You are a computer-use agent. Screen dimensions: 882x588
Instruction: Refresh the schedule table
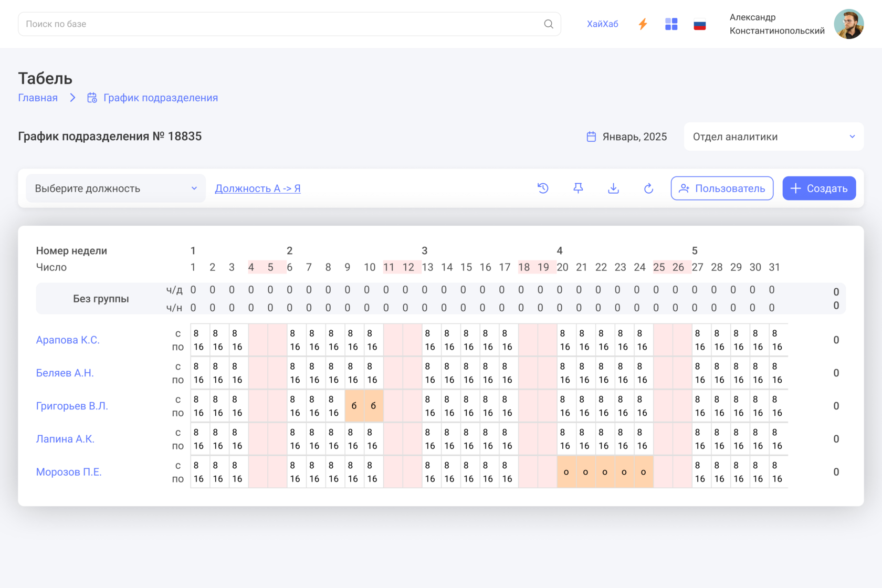648,188
